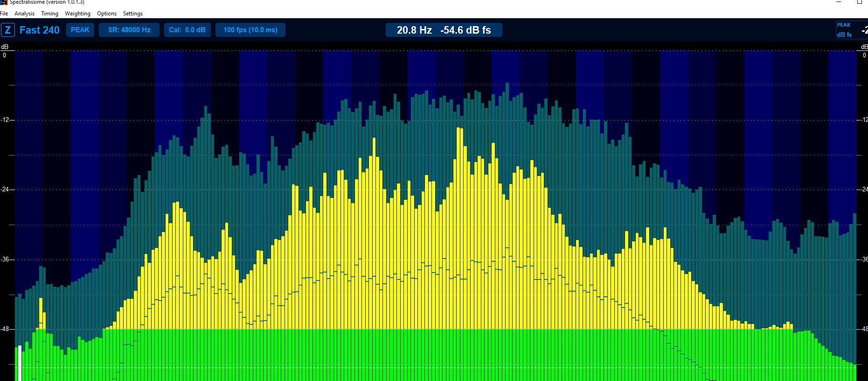
Task: Open the Weighting menu
Action: point(77,14)
